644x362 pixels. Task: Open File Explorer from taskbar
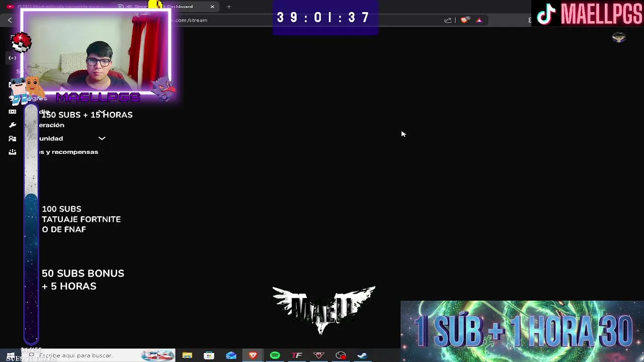point(187,355)
